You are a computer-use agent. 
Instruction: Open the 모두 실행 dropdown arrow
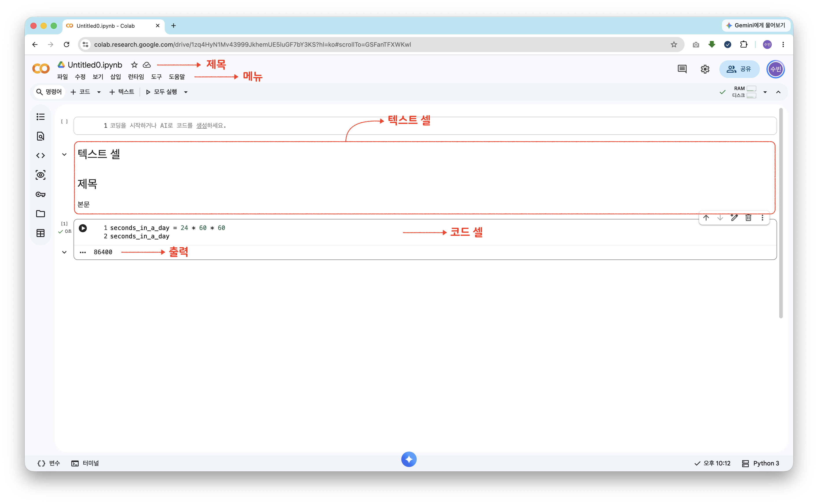(186, 92)
